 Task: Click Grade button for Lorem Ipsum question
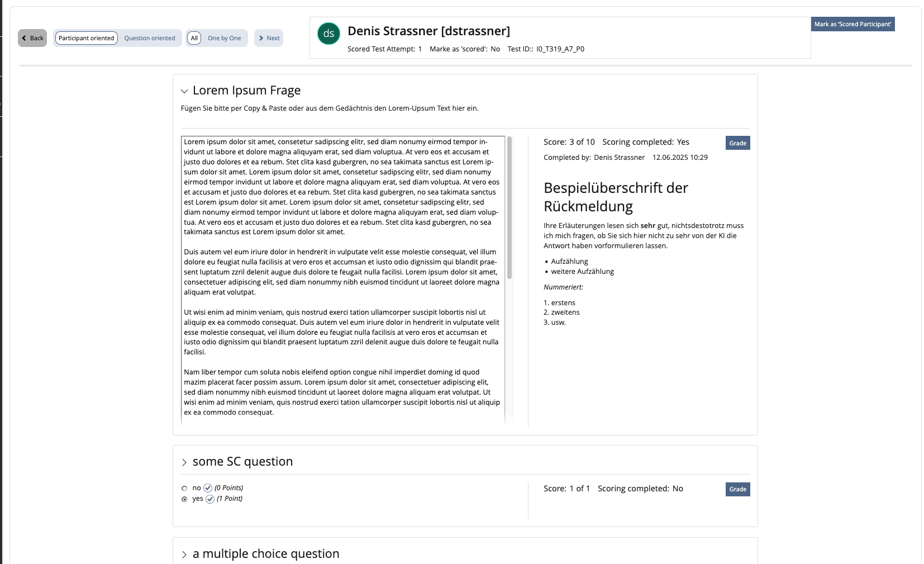pos(737,143)
